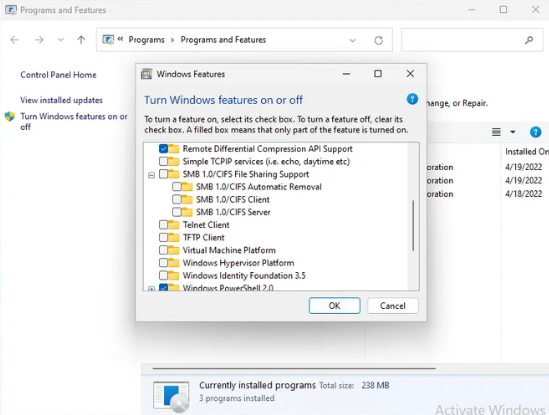Go up one folder level with the Up arrow

click(81, 40)
